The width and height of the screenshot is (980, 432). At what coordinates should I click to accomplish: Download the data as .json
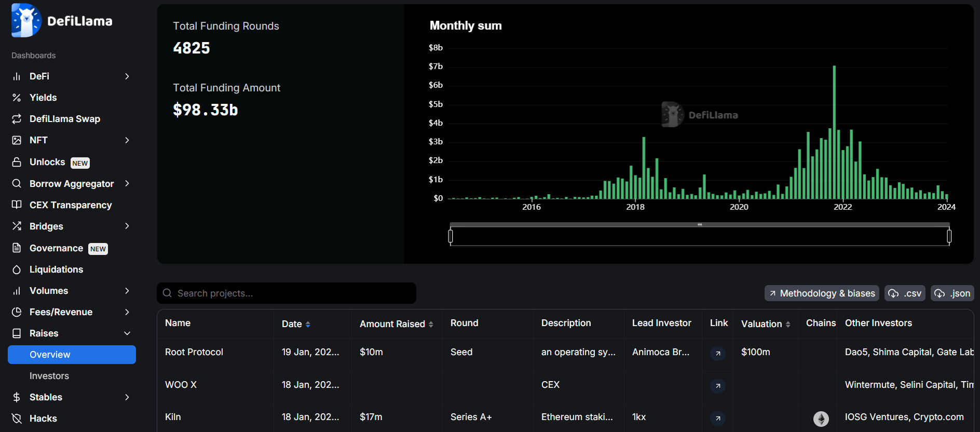point(952,293)
